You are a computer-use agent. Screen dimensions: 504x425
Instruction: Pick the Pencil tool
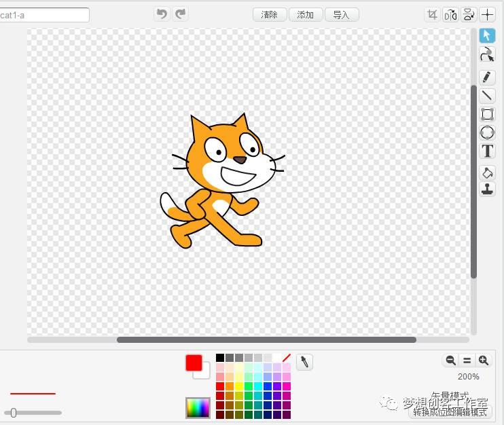click(487, 77)
